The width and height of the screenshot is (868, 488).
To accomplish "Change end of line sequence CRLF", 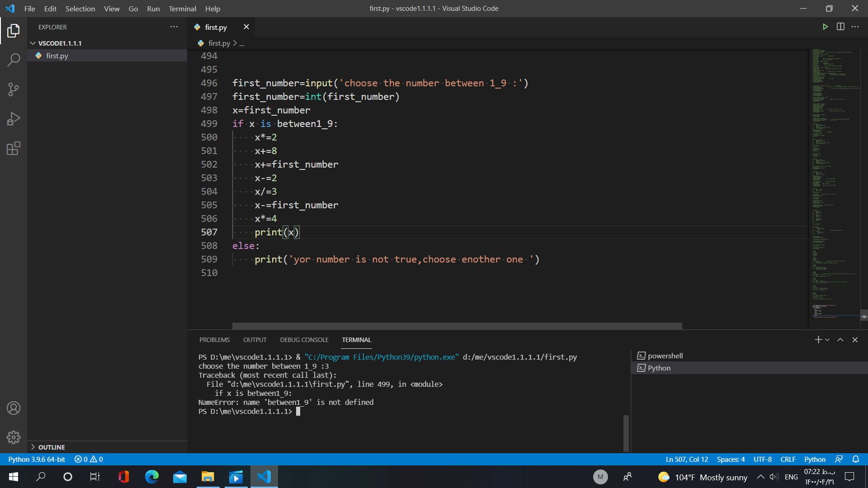I will pos(788,459).
